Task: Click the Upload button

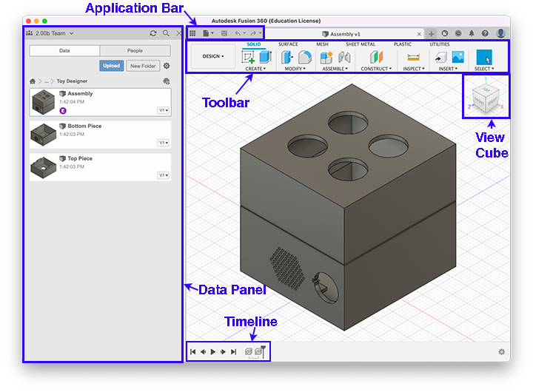Action: [112, 66]
